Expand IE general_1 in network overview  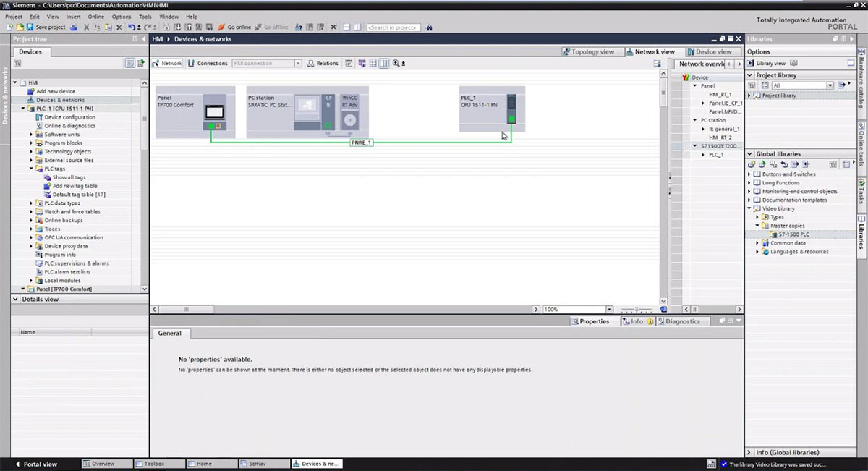click(x=703, y=129)
